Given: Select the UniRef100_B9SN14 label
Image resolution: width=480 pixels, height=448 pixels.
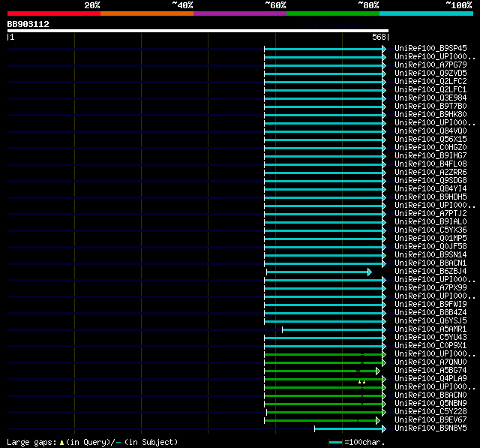Looking at the screenshot, I should [x=430, y=255].
